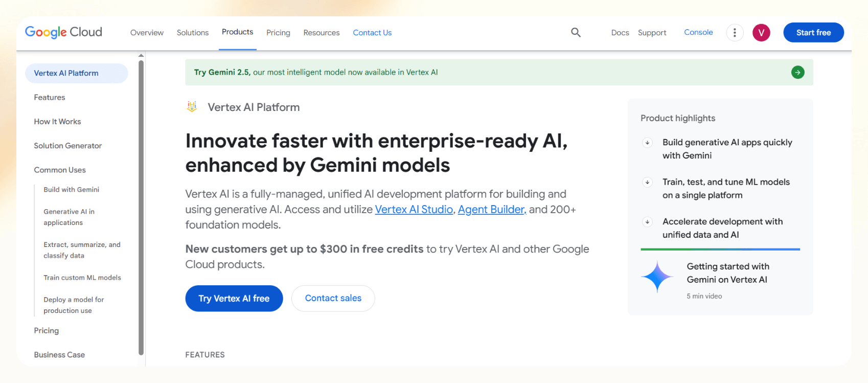
Task: Select Vertex AI Platform in sidebar
Action: pos(77,73)
